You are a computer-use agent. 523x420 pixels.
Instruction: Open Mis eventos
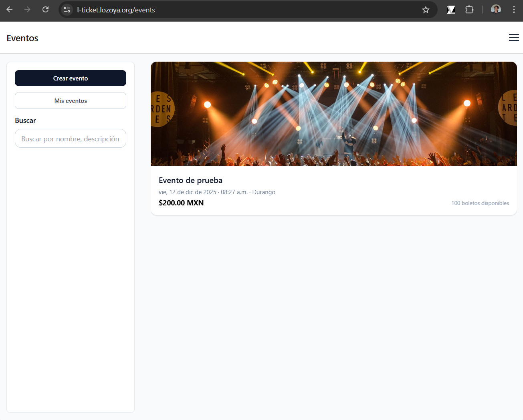[71, 100]
